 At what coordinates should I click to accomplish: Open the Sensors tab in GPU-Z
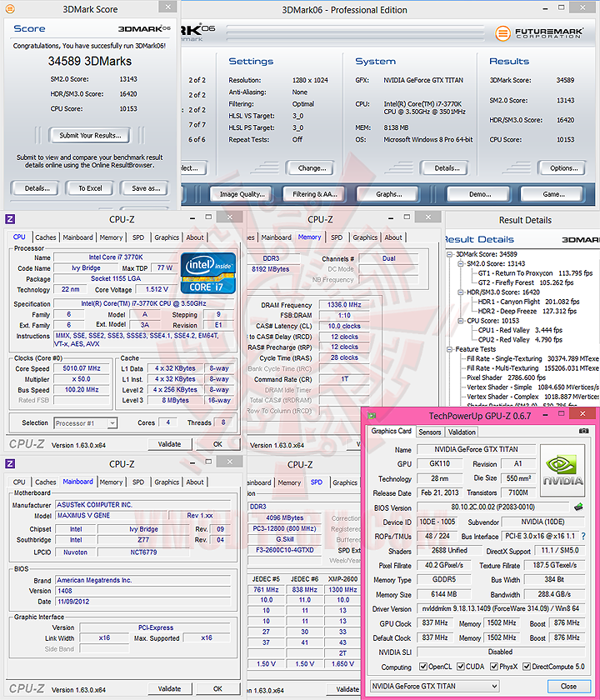tap(429, 432)
